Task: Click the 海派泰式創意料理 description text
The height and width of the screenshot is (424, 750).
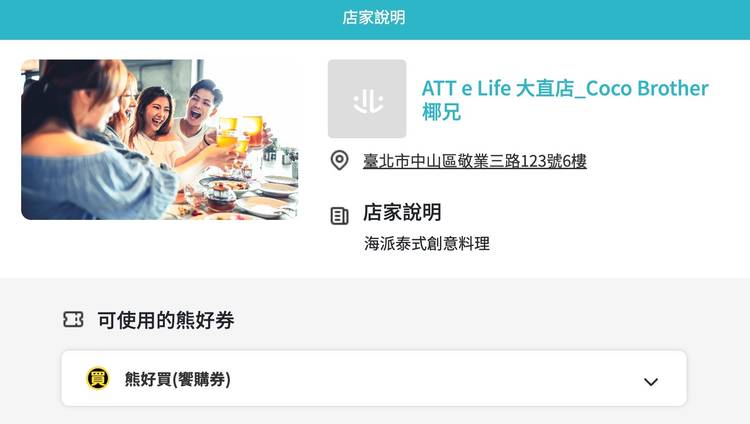Action: (x=427, y=244)
